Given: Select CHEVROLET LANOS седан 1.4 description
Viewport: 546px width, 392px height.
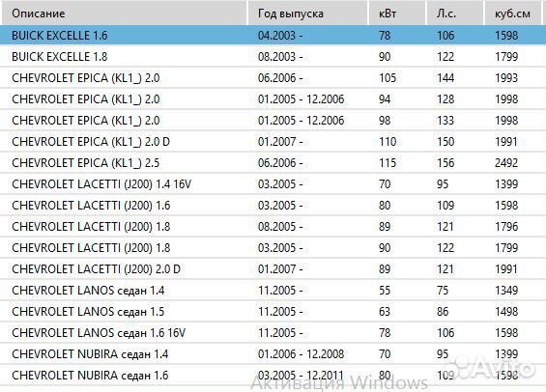Looking at the screenshot, I should 88,290.
